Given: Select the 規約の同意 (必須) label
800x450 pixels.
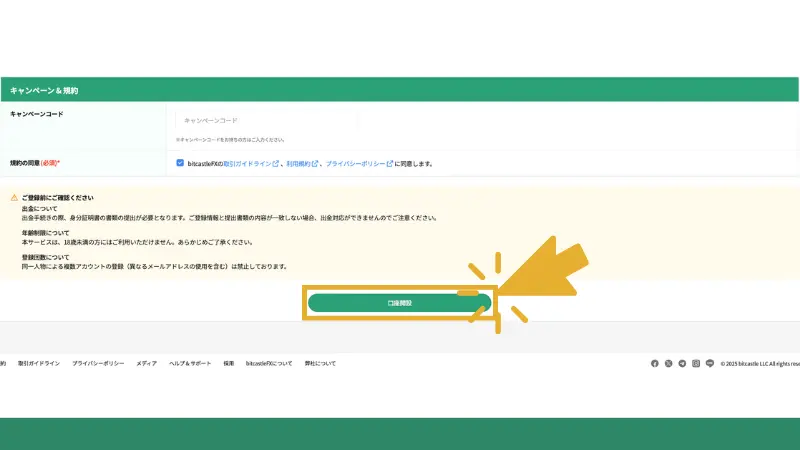Looking at the screenshot, I should [35, 163].
